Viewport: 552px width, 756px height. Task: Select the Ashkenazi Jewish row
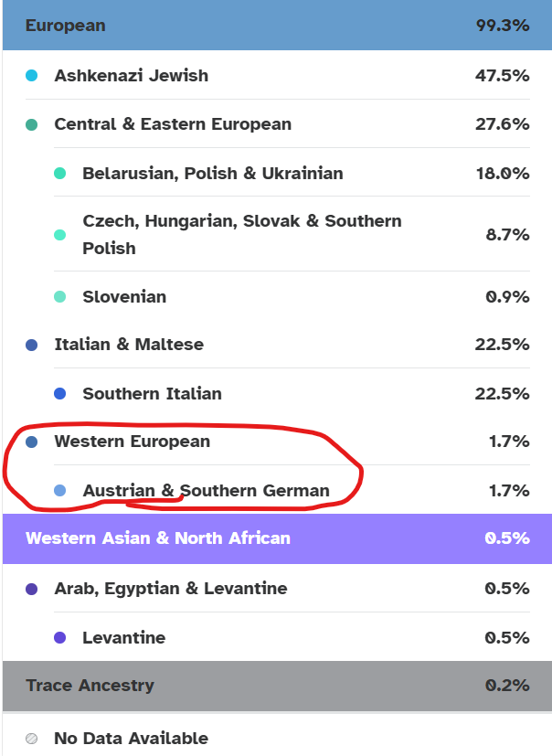(277, 76)
